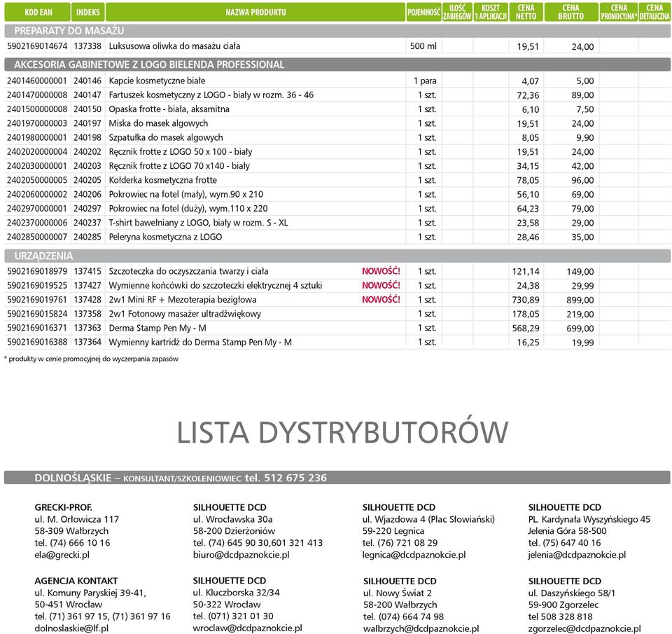Click the NAZWA PRODUKTU column header
672x634 pixels.
point(255,12)
